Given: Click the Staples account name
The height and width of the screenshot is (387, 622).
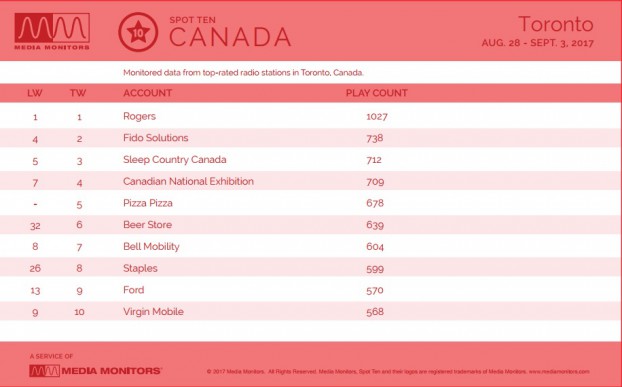Looking at the screenshot, I should point(140,268).
